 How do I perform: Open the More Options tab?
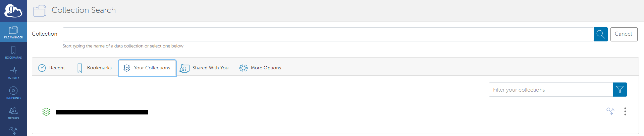260,68
